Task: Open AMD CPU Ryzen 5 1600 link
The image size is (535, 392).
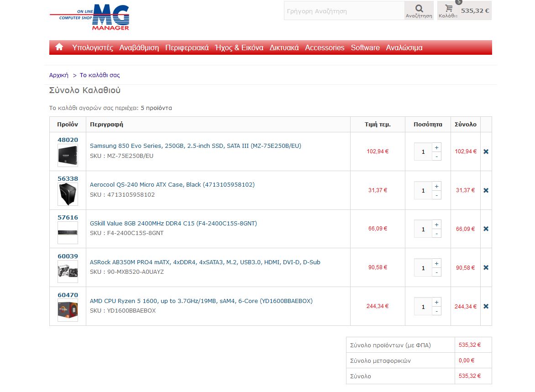Action: coord(201,301)
